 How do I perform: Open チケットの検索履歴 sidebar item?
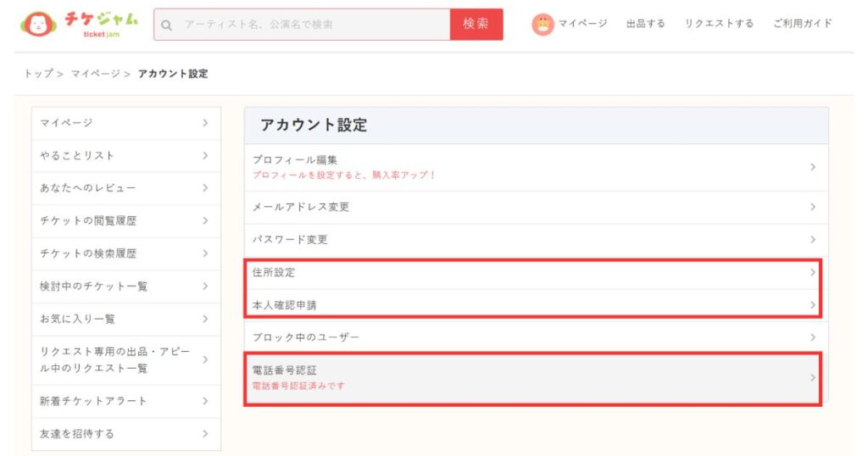pyautogui.click(x=126, y=253)
